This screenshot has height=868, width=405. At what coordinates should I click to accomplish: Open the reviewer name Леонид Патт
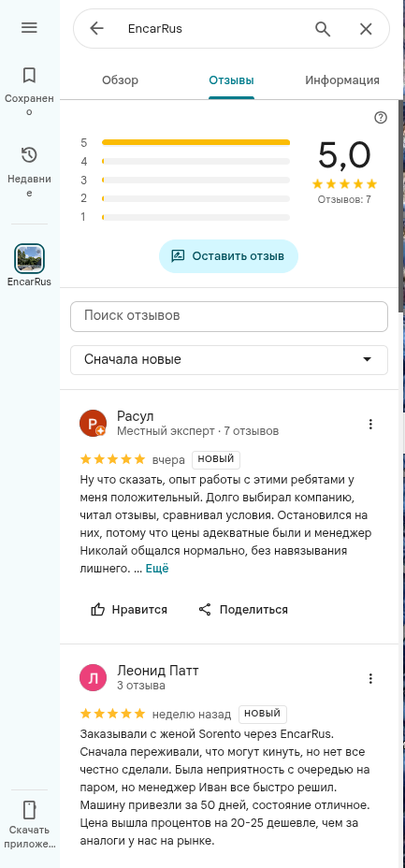158,671
